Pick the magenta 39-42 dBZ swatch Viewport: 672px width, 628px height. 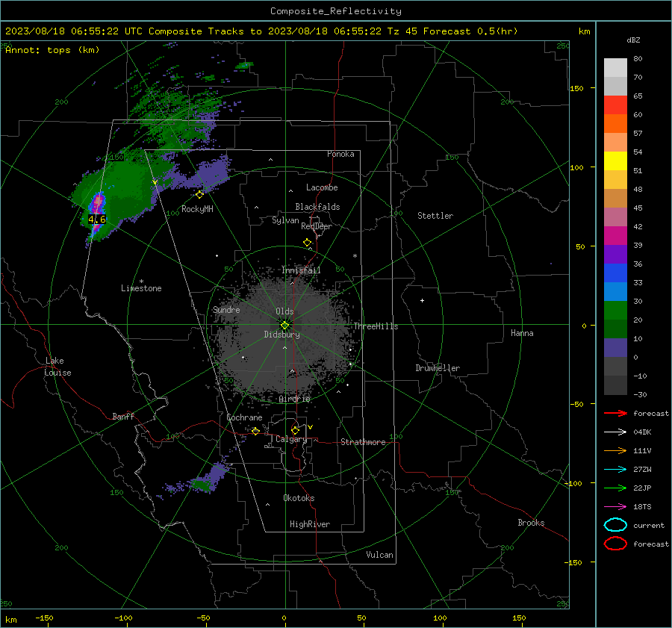[x=615, y=236]
